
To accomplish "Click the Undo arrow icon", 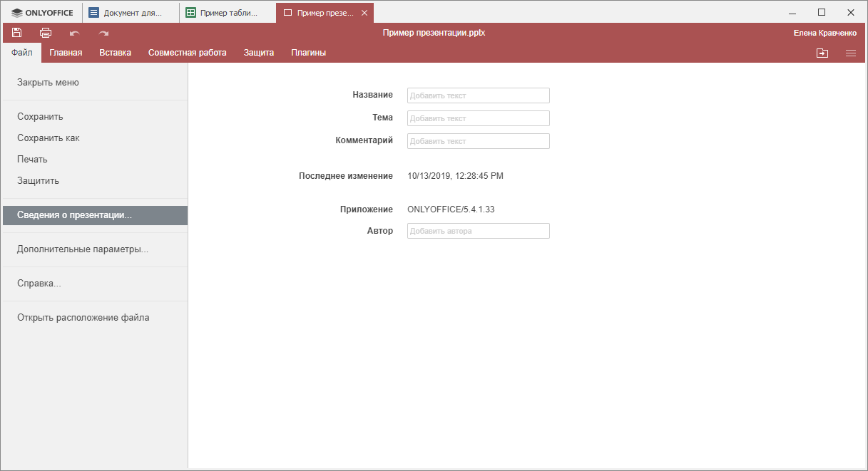I will point(74,33).
